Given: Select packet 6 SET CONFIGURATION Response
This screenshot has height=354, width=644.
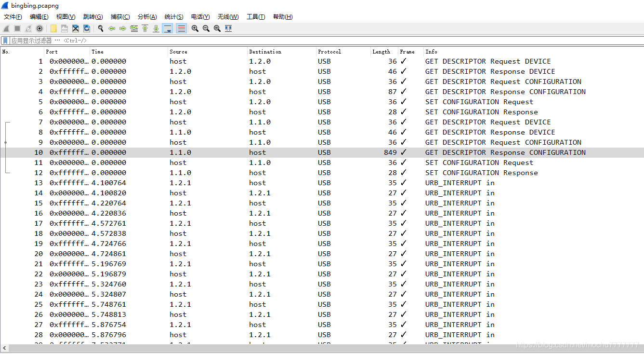Looking at the screenshot, I should pos(322,112).
